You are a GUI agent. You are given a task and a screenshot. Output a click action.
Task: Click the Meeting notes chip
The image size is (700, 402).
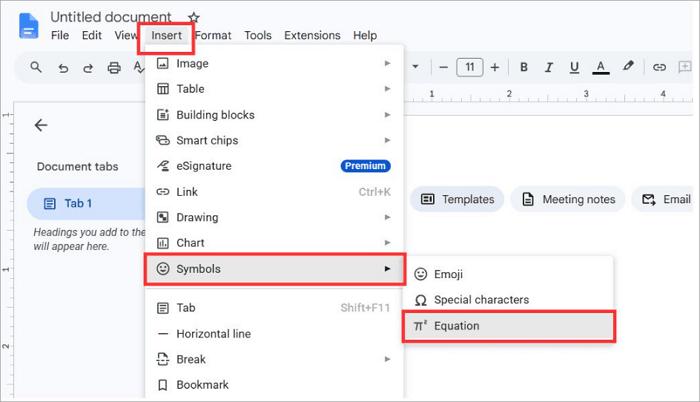(x=568, y=199)
